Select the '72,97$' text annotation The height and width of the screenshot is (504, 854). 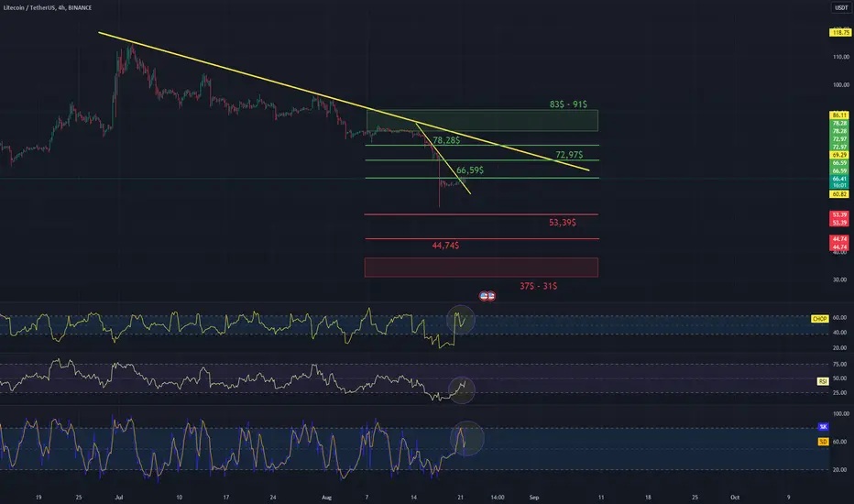569,155
